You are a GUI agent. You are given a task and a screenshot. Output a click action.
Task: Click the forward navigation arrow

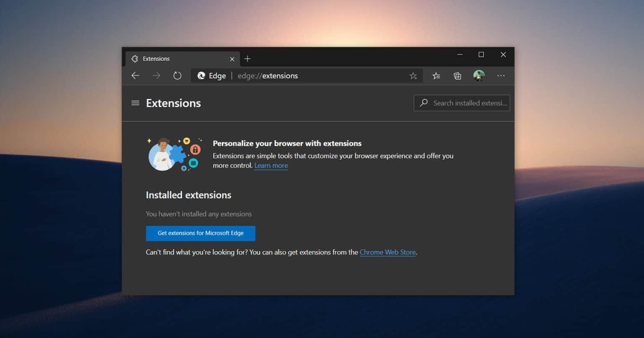pos(156,75)
